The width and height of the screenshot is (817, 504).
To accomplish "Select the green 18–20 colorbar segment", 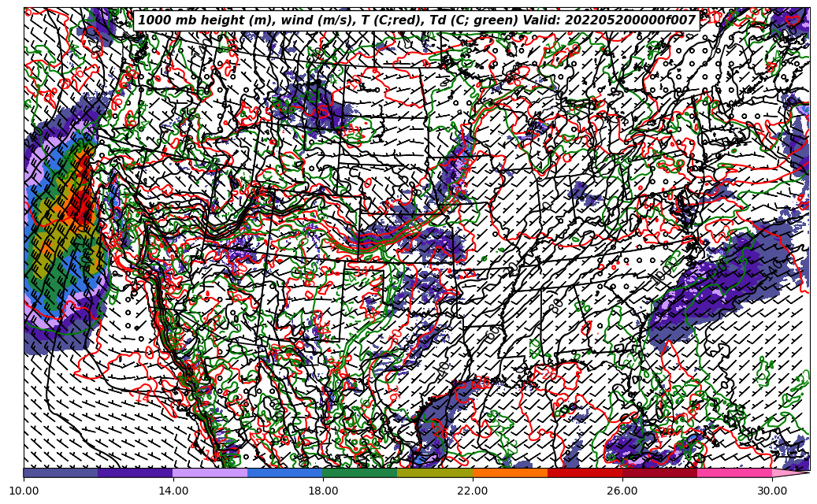I will click(360, 472).
